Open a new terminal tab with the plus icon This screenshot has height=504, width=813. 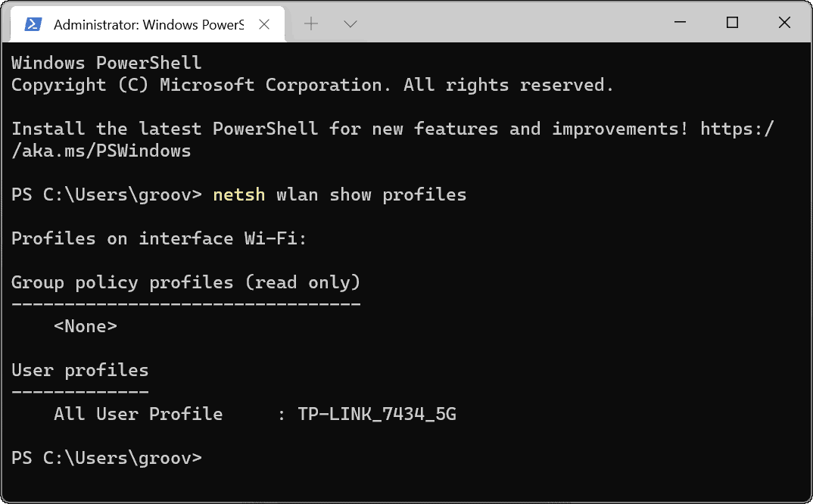(x=310, y=23)
